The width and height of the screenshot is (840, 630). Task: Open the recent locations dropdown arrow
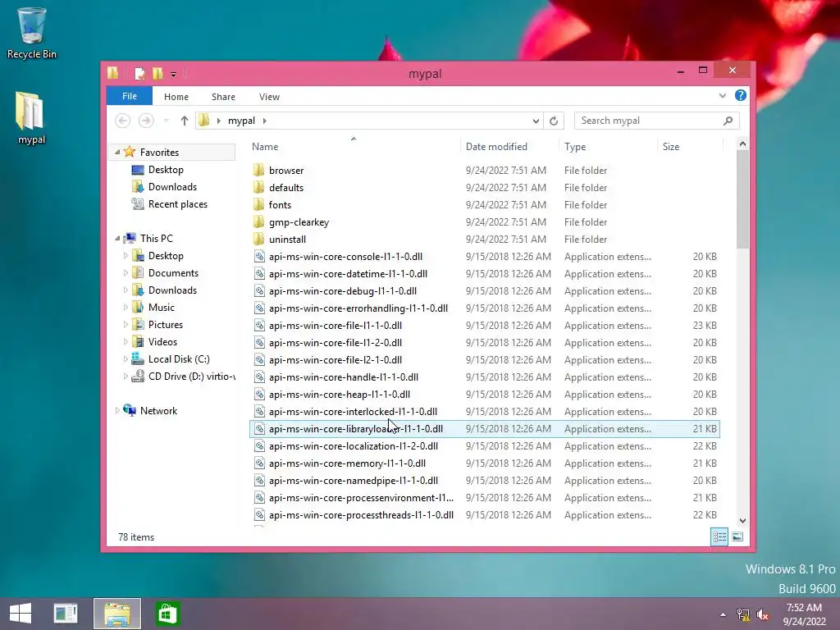[x=166, y=121]
